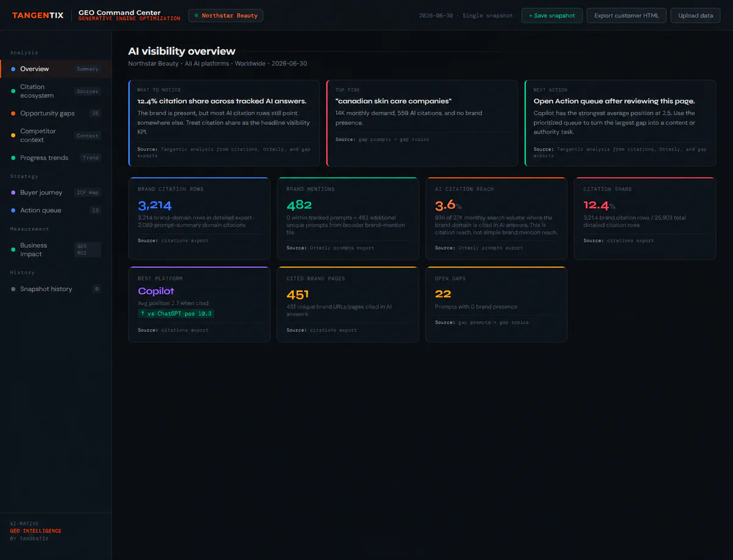Click the 12.4% citation share metric value
This screenshot has height=560, width=733.
[x=599, y=206]
